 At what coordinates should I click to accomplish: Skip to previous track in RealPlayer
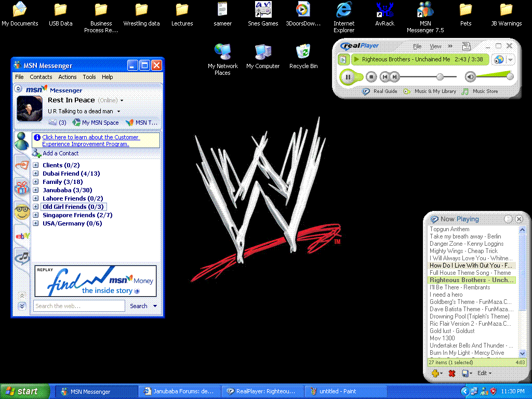384,77
